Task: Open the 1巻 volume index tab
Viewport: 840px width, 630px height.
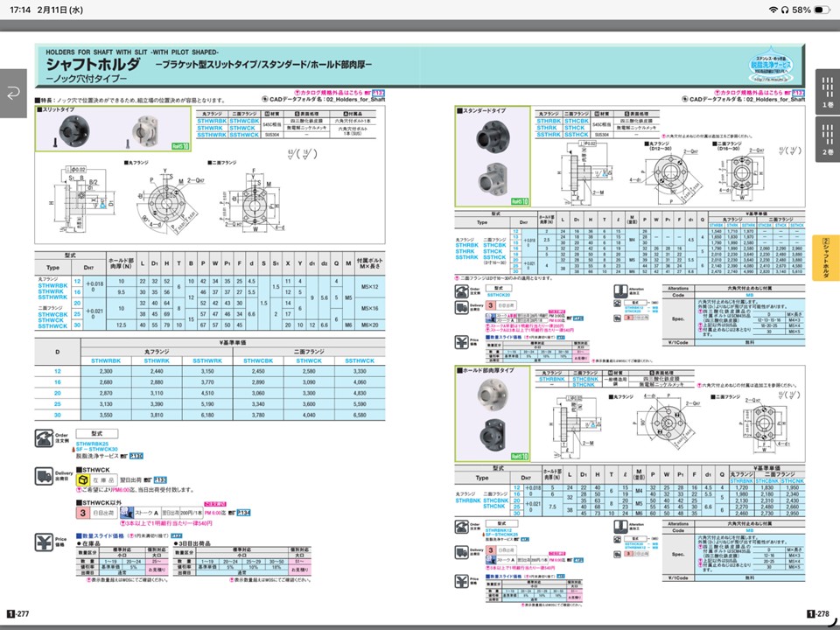Action: click(x=827, y=92)
